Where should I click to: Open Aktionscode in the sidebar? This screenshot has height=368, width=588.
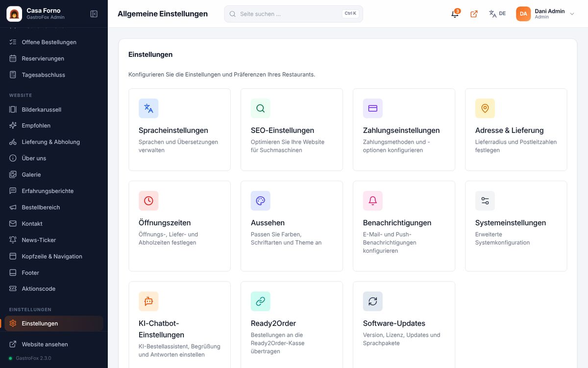[x=54, y=289]
